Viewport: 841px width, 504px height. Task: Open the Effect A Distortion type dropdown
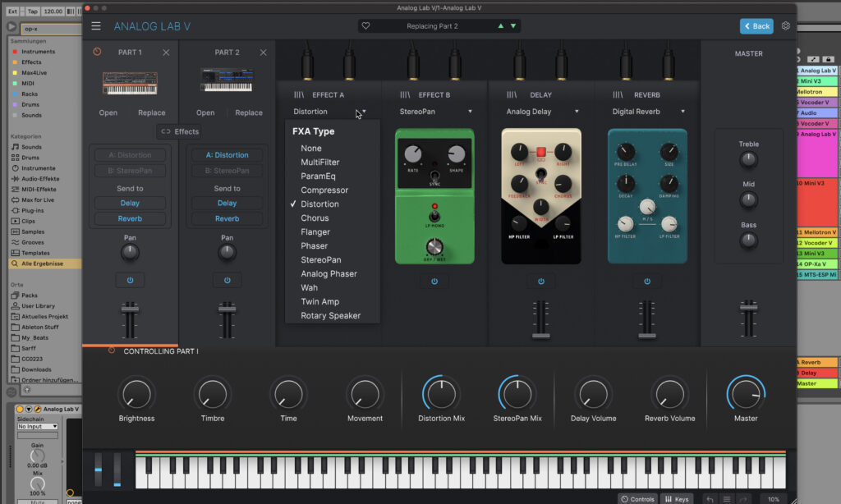[329, 112]
